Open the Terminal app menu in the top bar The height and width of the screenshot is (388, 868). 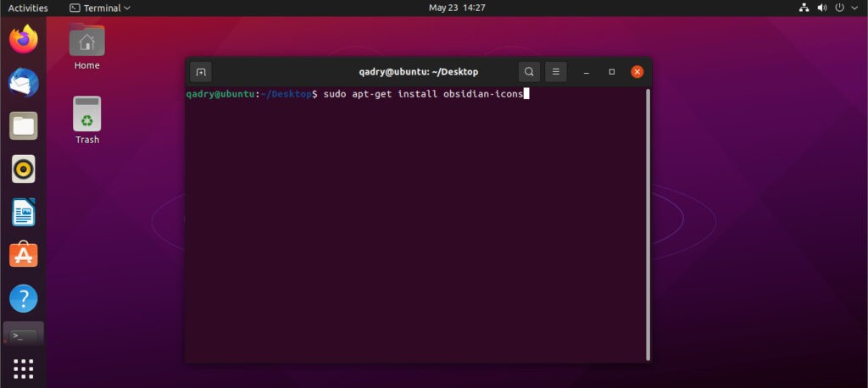100,8
